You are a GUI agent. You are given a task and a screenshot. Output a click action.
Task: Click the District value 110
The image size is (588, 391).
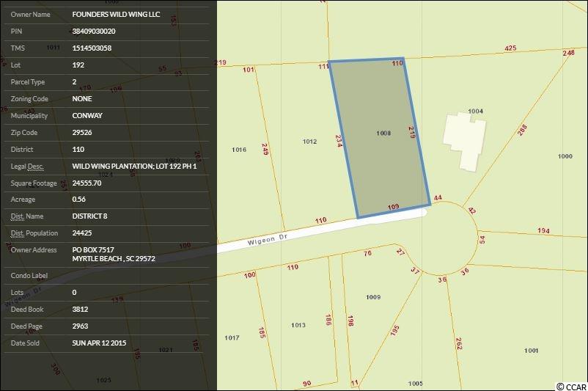tap(78, 150)
